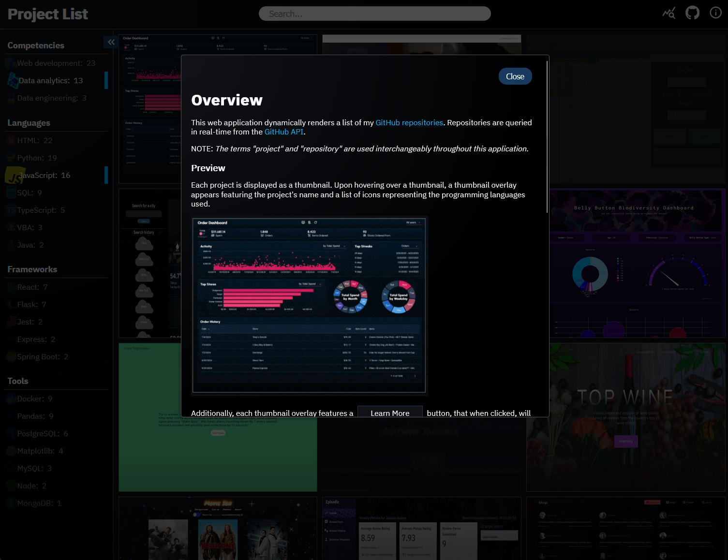Screen dimensions: 728x560
Task: Open the GitHub API link
Action: [284, 132]
